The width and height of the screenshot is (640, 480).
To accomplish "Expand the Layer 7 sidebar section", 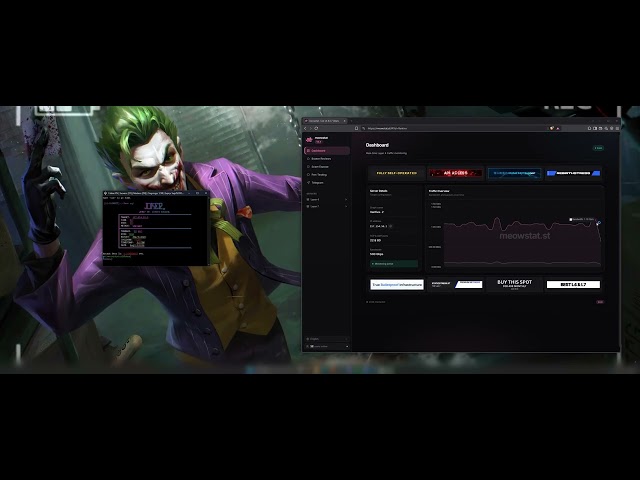I will pos(327,207).
